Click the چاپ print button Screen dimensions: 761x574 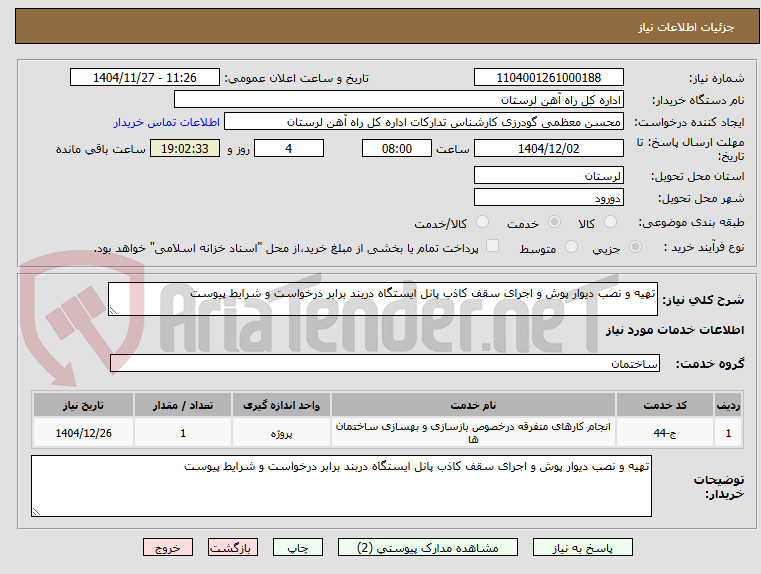298,547
